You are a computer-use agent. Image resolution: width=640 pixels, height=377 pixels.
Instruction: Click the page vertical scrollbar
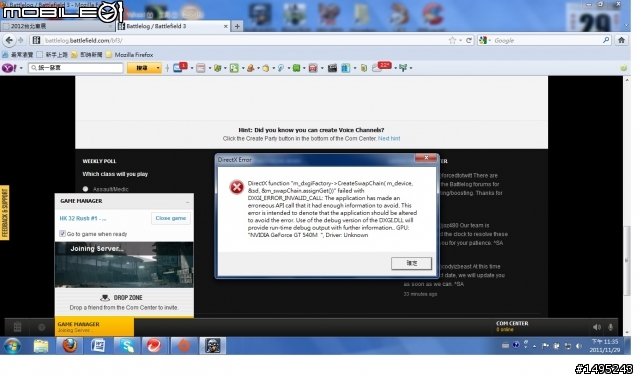[x=627, y=261]
